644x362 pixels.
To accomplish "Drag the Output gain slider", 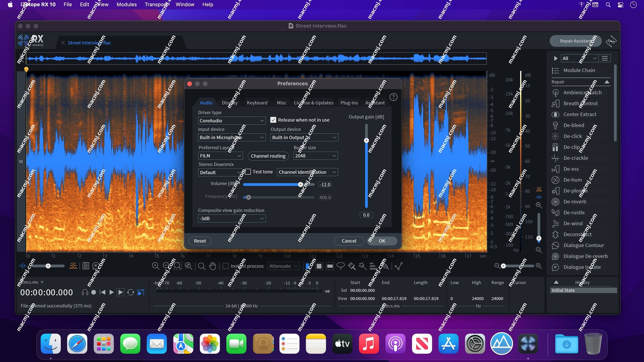I will (366, 140).
